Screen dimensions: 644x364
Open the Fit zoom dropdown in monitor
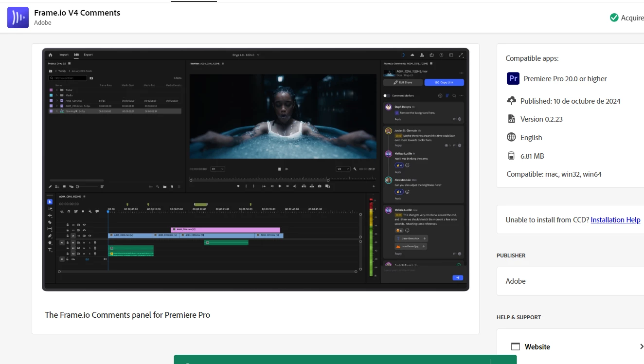pos(217,169)
